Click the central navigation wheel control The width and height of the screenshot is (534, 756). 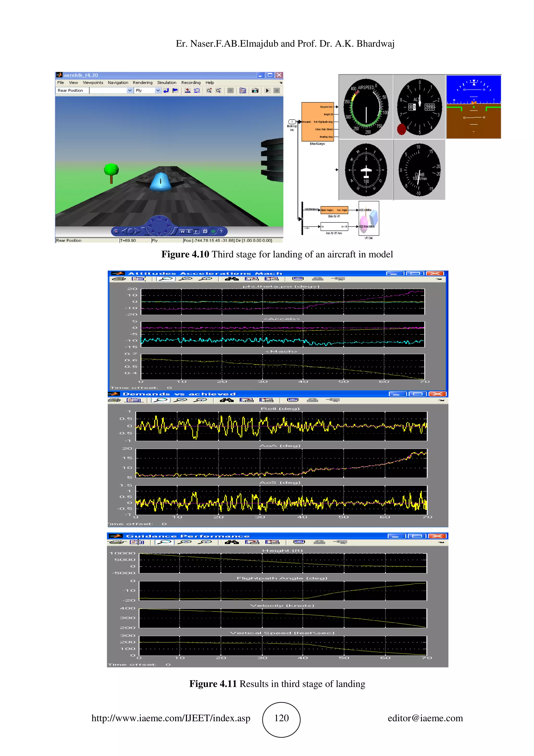point(159,226)
